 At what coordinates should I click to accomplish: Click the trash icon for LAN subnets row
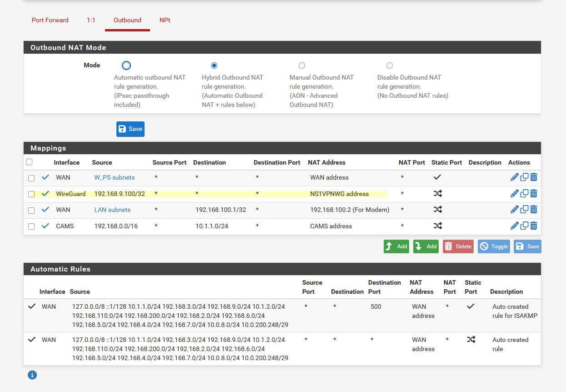[x=534, y=210]
